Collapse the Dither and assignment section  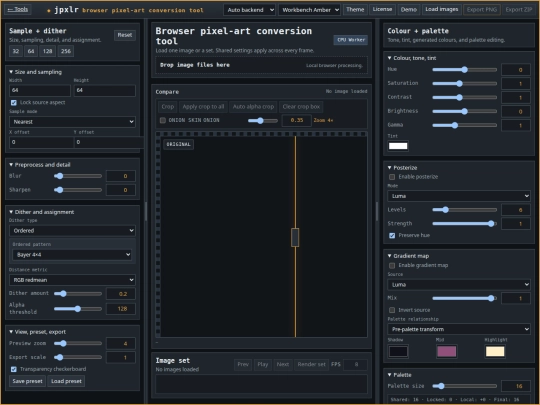(41, 212)
